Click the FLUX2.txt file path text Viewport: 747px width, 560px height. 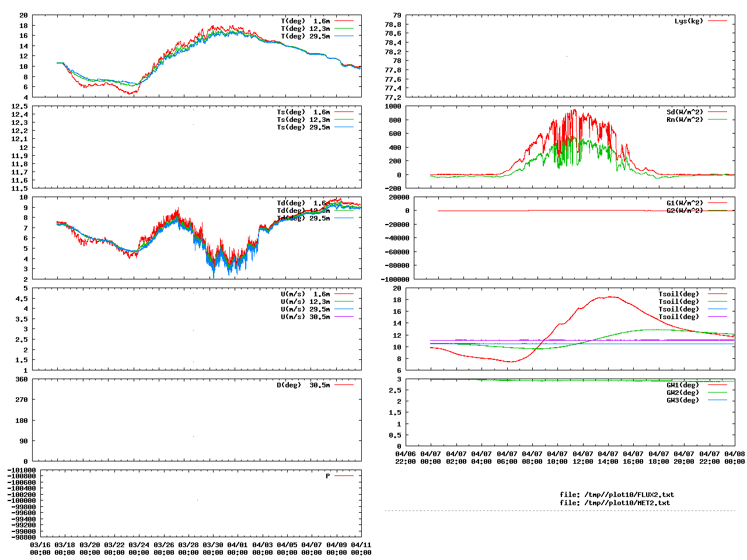tap(616, 495)
